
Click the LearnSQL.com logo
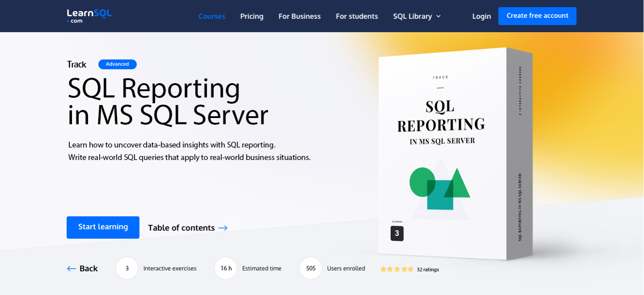tap(89, 16)
